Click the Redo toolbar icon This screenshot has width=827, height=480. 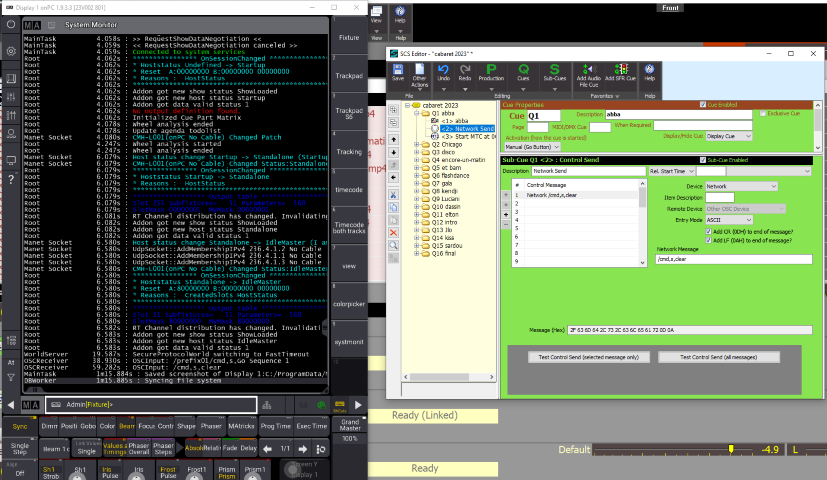(465, 71)
